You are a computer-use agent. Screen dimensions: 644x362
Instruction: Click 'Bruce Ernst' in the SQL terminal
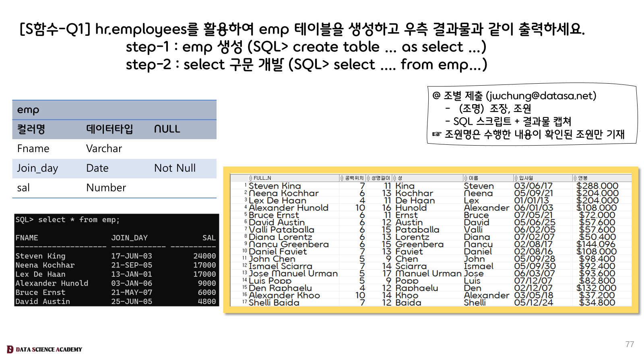(40, 292)
